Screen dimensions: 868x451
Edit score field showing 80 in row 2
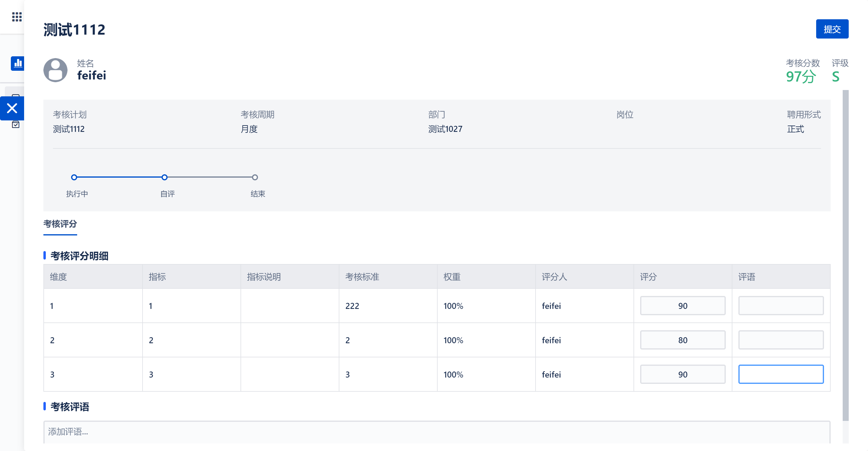pyautogui.click(x=683, y=340)
